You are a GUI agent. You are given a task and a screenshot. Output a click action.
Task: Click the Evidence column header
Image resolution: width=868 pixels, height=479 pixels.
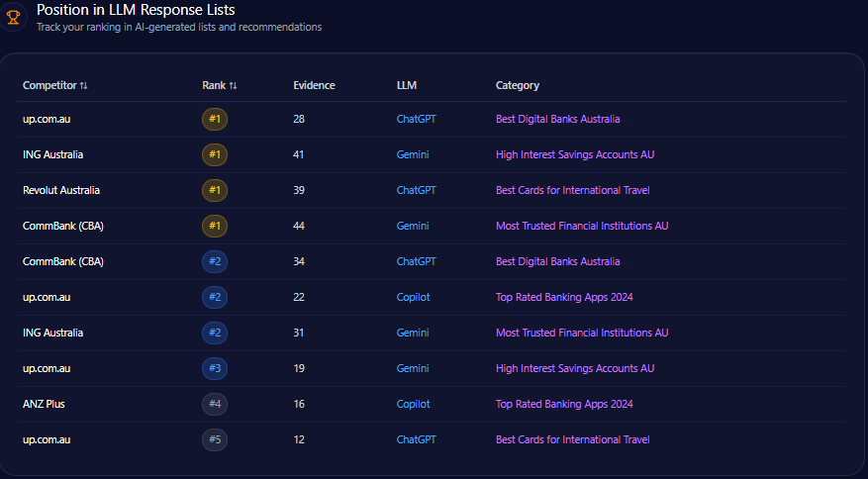[x=314, y=85]
